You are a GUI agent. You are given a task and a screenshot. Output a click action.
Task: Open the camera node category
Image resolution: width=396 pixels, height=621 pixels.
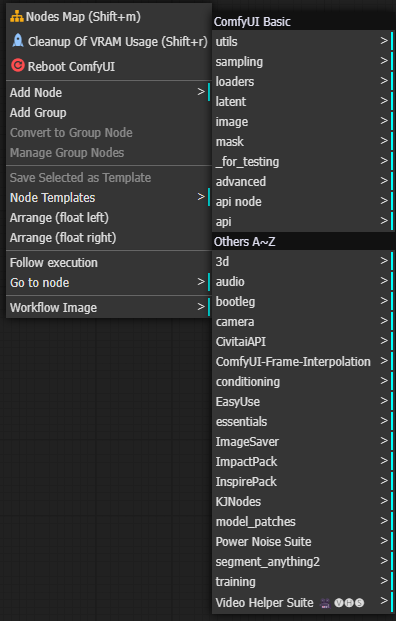coord(303,322)
